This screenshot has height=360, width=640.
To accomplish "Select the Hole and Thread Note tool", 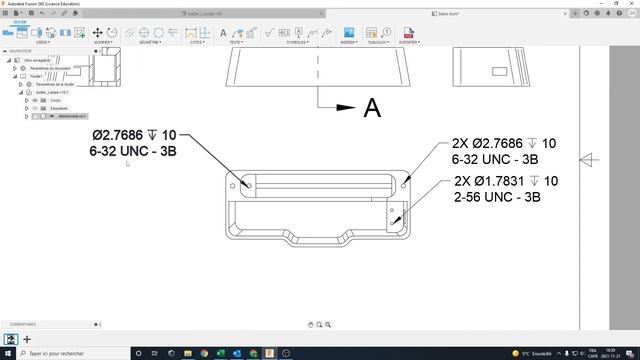I will click(x=251, y=33).
